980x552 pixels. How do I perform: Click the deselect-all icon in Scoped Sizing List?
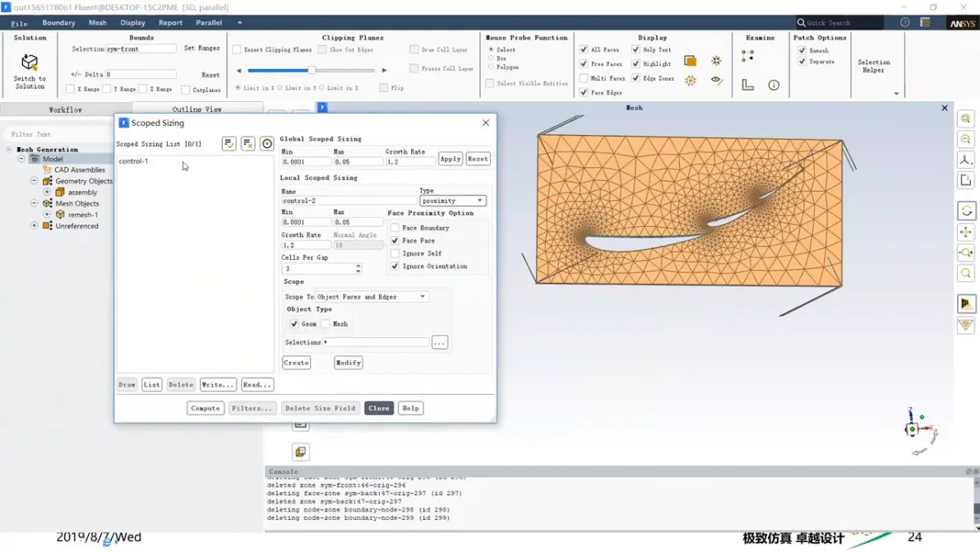(248, 144)
